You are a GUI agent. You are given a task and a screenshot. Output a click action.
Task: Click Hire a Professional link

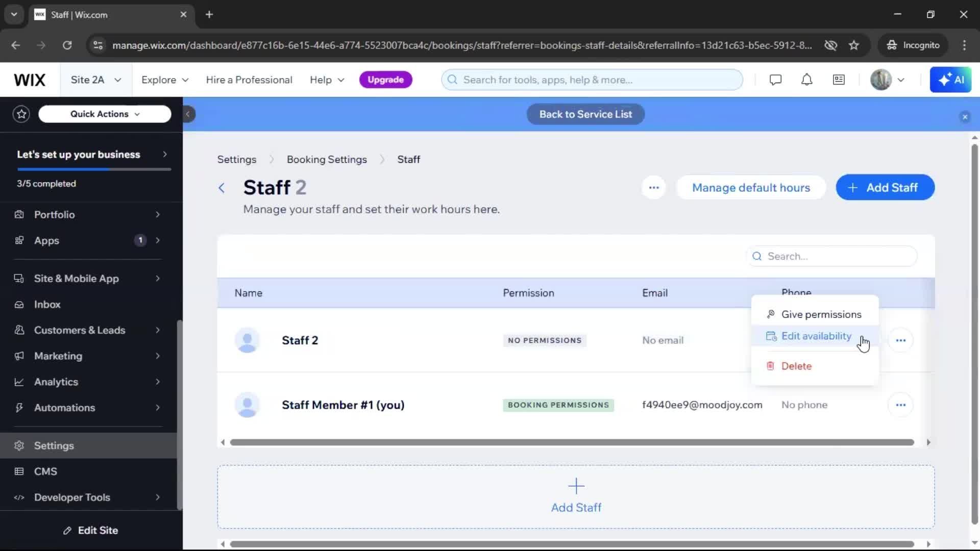[x=249, y=80]
